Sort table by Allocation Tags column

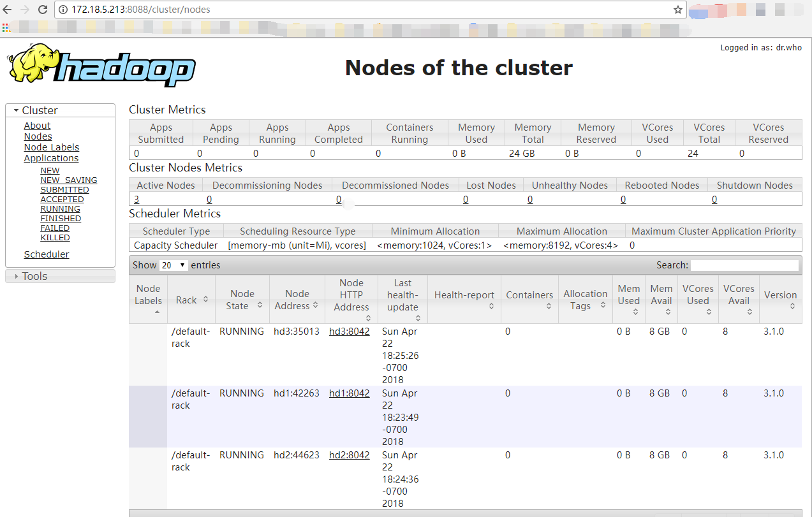tap(586, 299)
